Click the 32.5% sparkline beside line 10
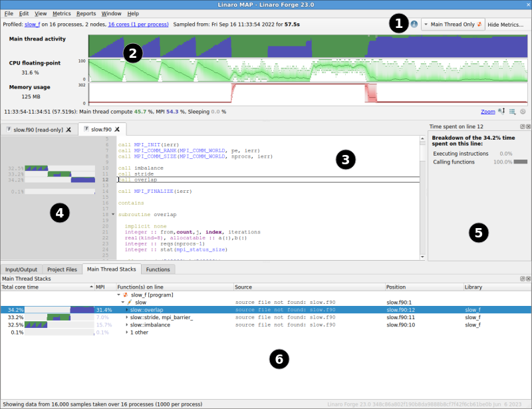The image size is (532, 409). pyautogui.click(x=60, y=168)
